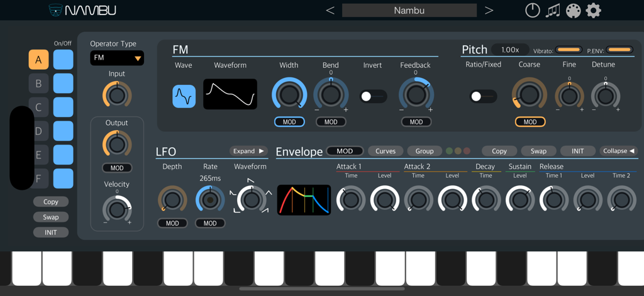Click the red envelope group dot
The width and height of the screenshot is (644, 296).
click(467, 151)
